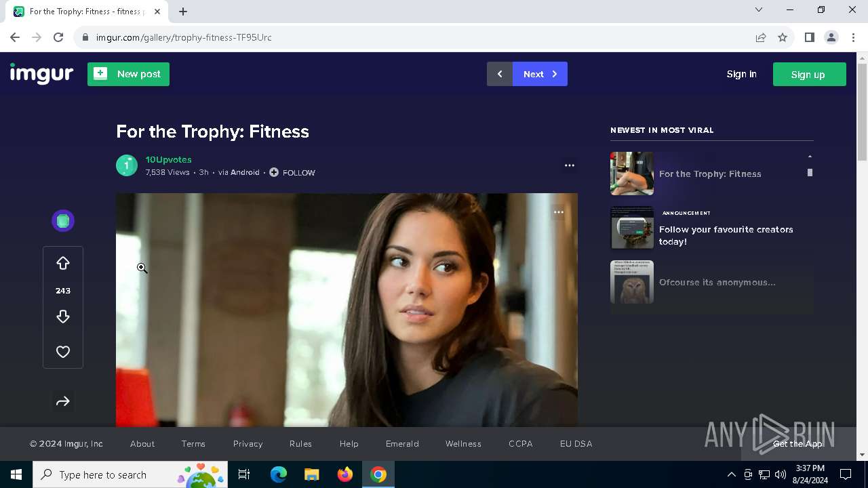Share the post with arrow icon
This screenshot has height=488, width=868.
63,401
